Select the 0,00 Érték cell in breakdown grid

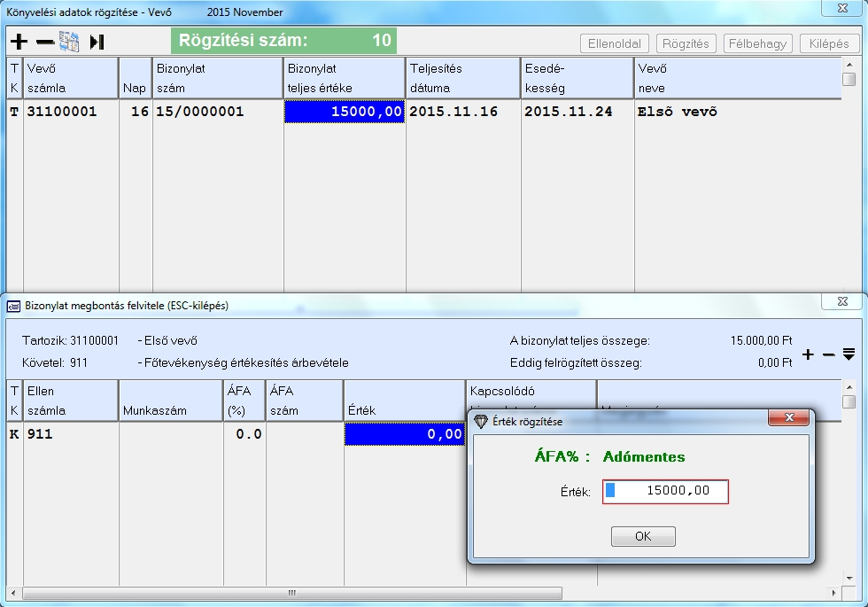point(404,434)
